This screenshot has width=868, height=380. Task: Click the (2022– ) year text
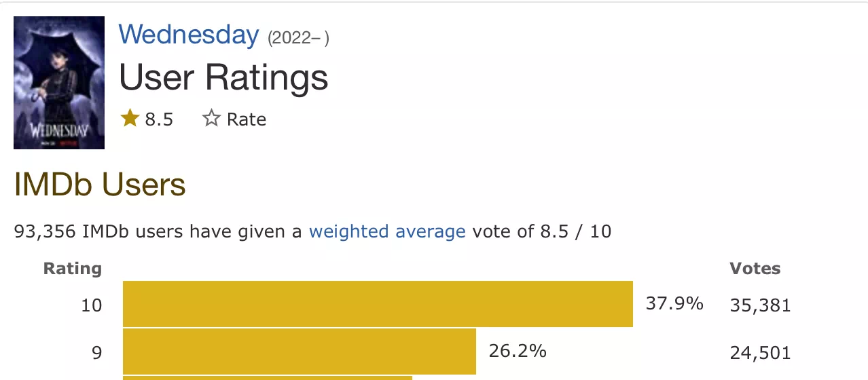[x=299, y=38]
